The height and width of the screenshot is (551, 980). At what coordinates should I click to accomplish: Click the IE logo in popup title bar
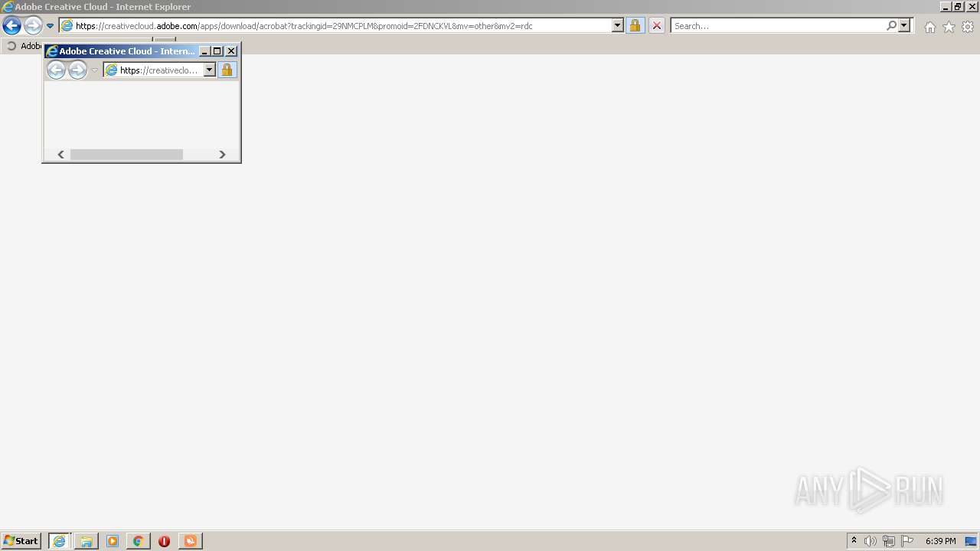tap(52, 51)
